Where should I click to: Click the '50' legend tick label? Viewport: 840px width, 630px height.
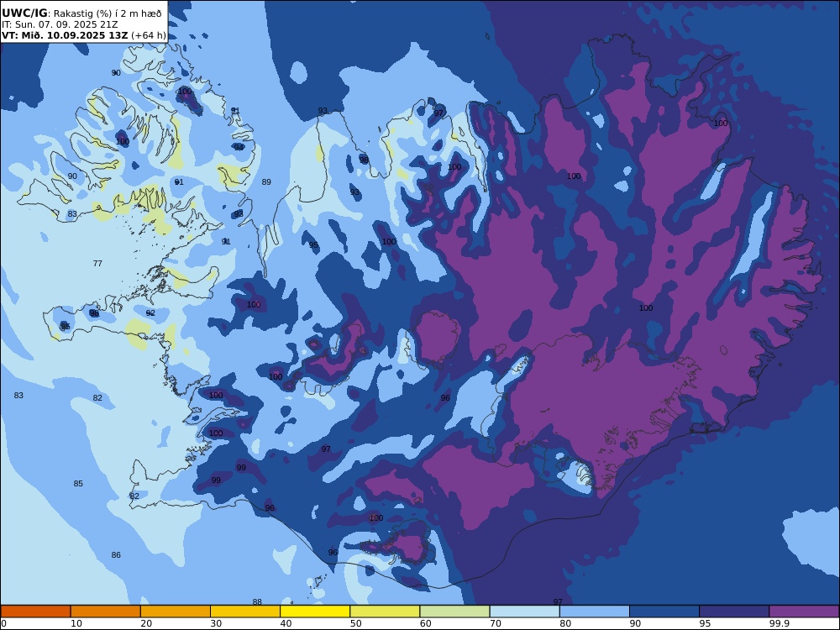355,623
